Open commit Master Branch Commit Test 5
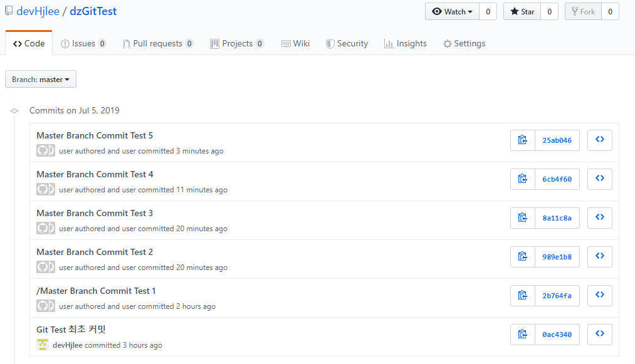Image resolution: width=635 pixels, height=364 pixels. 95,135
